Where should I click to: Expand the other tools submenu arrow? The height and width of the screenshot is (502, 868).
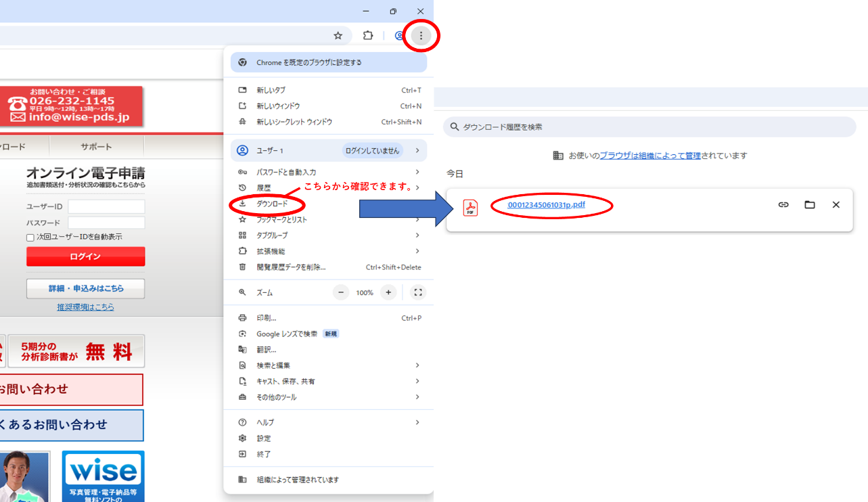point(417,397)
